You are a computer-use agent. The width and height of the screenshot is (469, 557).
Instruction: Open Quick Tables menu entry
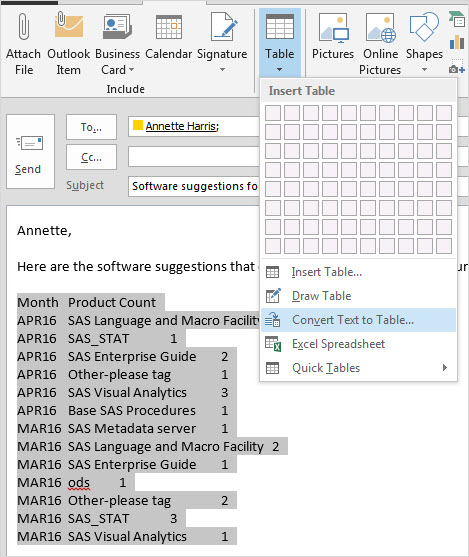[x=359, y=368]
